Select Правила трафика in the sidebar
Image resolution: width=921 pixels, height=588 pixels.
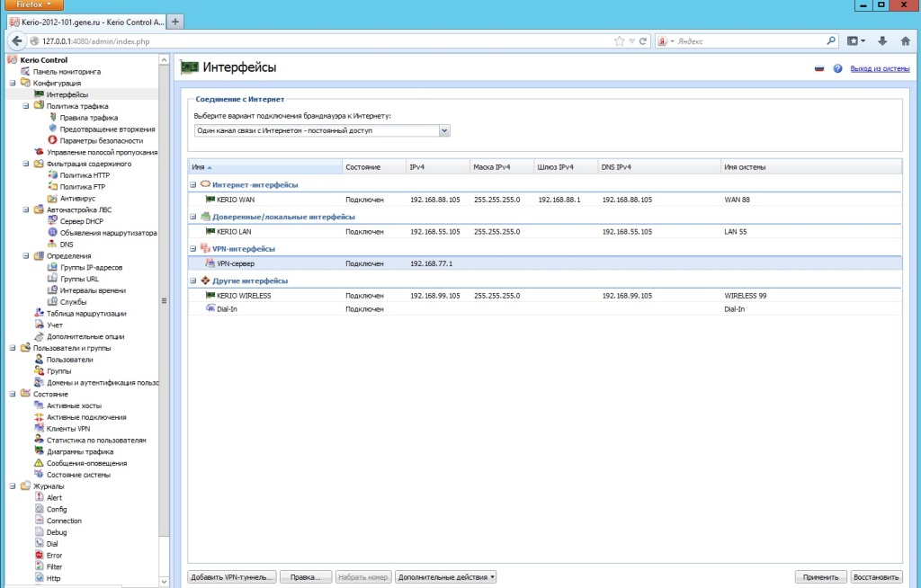coord(88,118)
